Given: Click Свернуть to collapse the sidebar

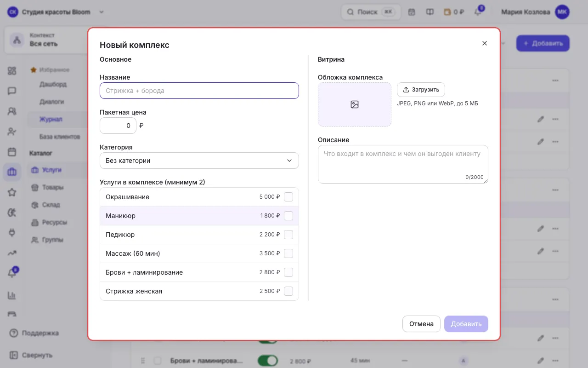Looking at the screenshot, I should coord(31,355).
